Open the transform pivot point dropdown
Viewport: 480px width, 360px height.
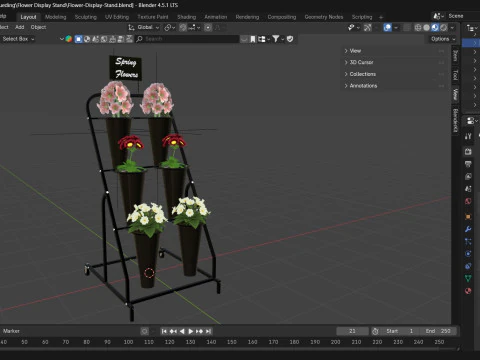tap(170, 27)
